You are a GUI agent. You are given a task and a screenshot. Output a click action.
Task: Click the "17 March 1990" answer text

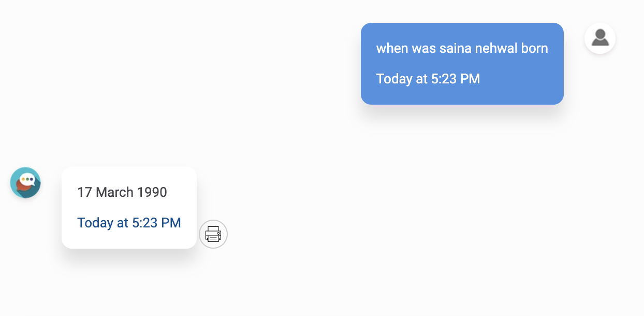(x=122, y=193)
